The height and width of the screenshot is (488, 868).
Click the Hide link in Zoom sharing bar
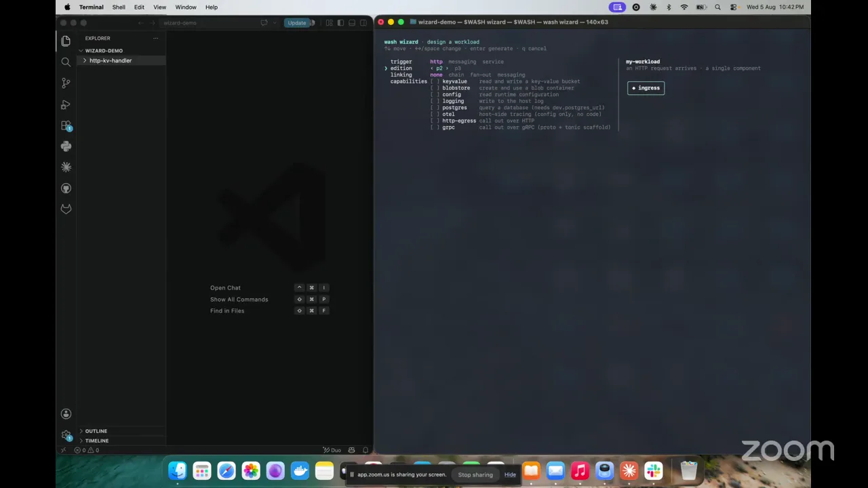(510, 474)
